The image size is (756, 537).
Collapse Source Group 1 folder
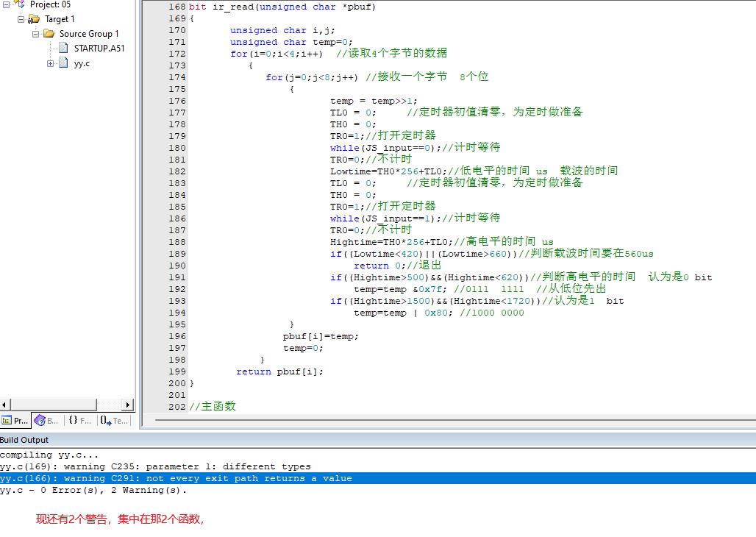click(36, 34)
